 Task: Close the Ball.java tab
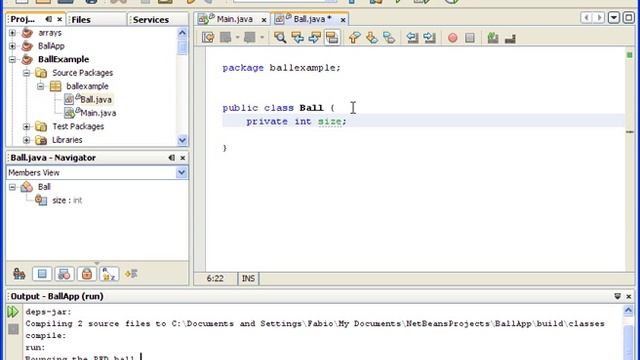pyautogui.click(x=343, y=20)
